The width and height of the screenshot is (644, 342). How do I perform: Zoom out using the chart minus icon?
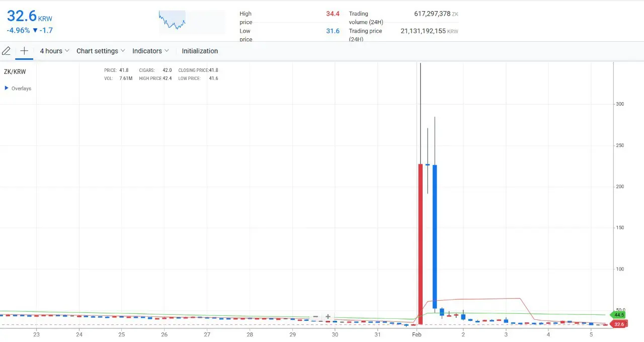coord(315,317)
